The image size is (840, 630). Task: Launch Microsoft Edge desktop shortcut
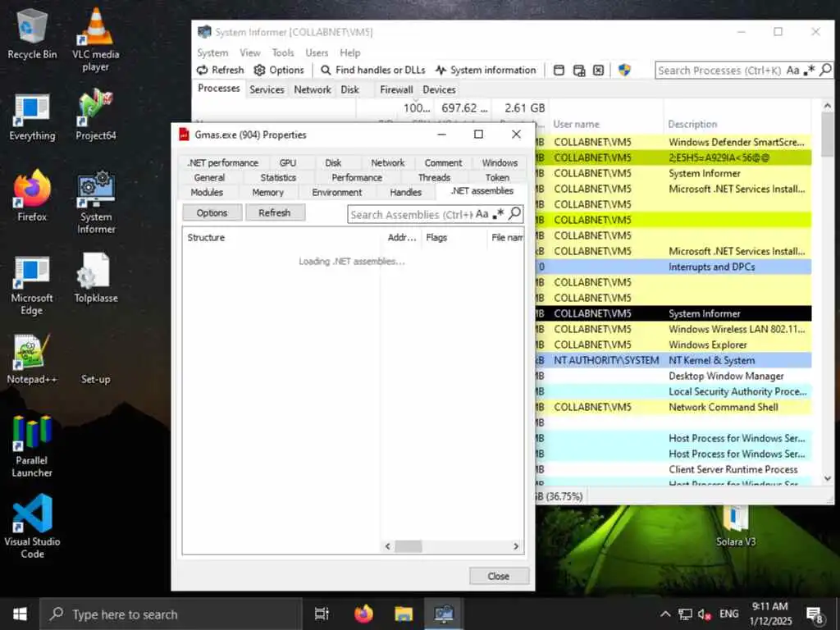point(32,285)
